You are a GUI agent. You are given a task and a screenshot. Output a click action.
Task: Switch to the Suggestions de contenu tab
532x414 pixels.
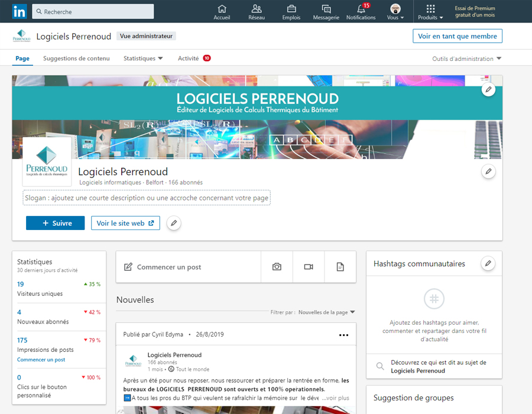[x=76, y=58]
